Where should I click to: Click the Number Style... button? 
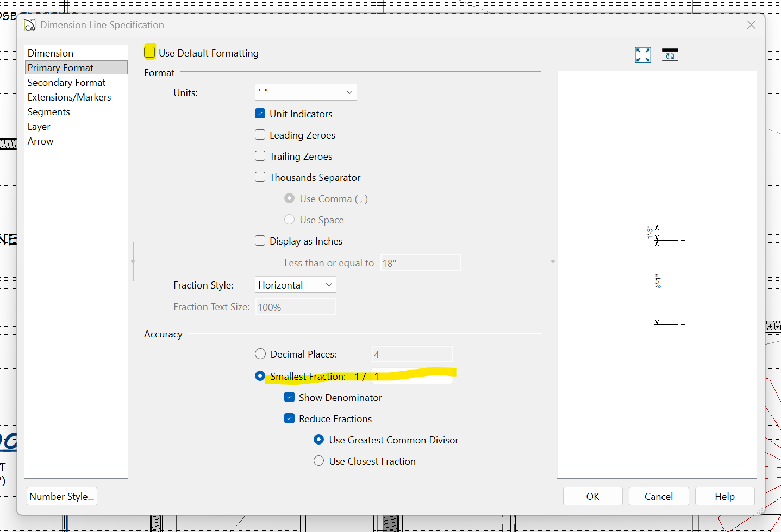(62, 496)
